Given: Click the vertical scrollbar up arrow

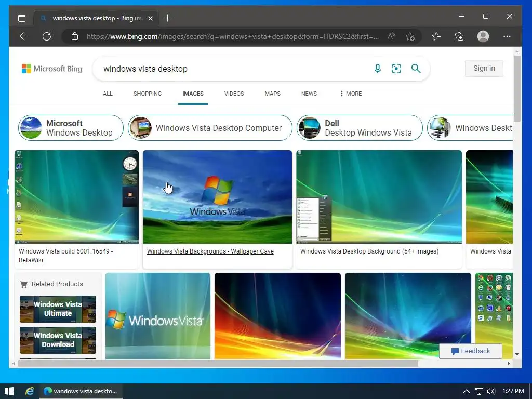Looking at the screenshot, I should [x=517, y=51].
